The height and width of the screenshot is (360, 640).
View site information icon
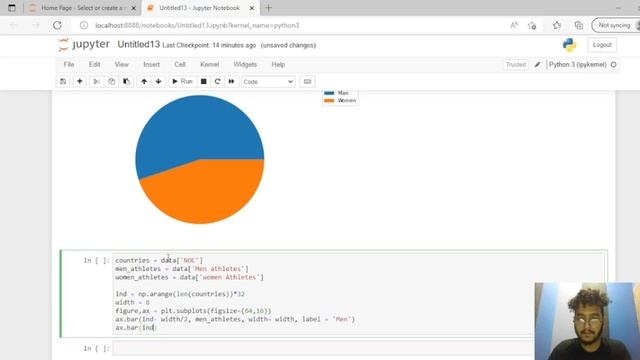tap(84, 25)
